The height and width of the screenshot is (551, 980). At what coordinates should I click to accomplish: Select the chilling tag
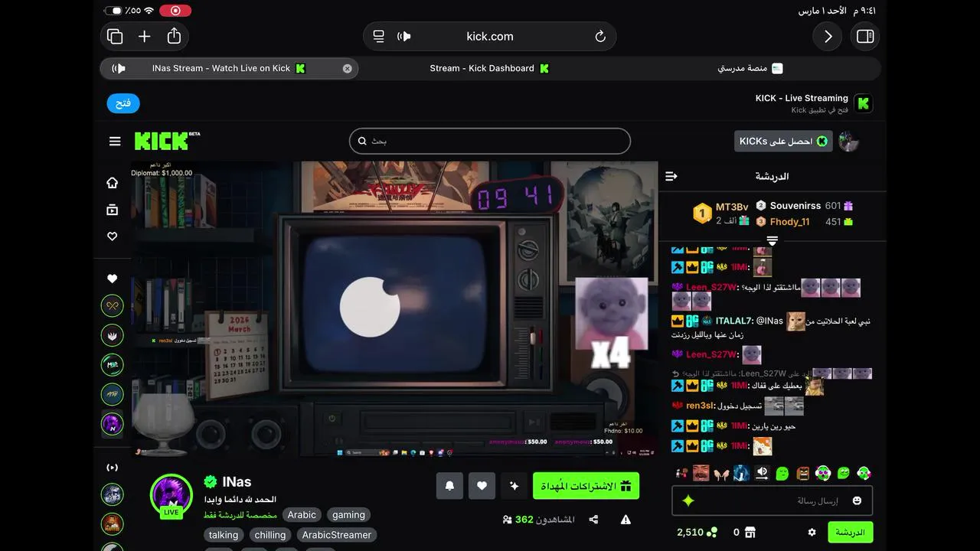(270, 535)
